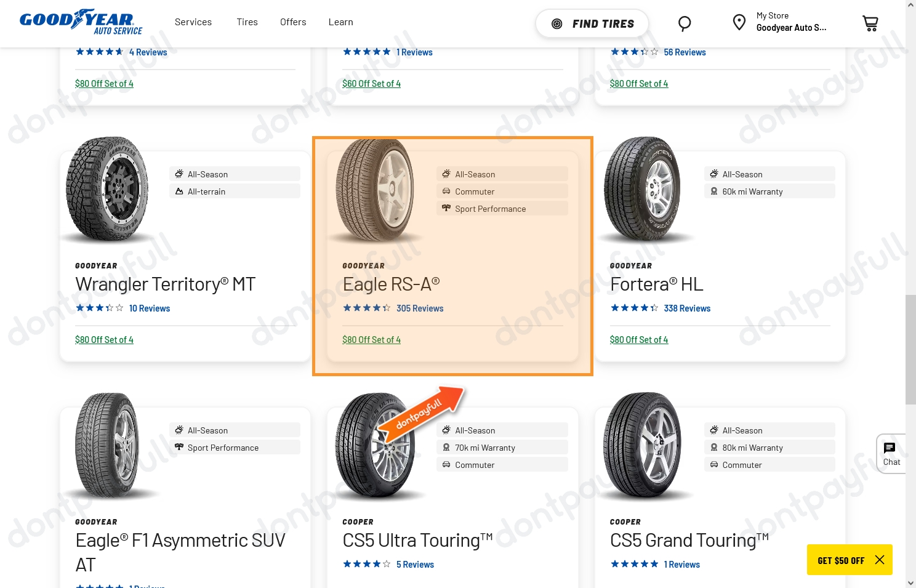Viewport: 916px width, 588px height.
Task: Click Eagle RS-A $80 Off Set of 4 link
Action: 371,340
